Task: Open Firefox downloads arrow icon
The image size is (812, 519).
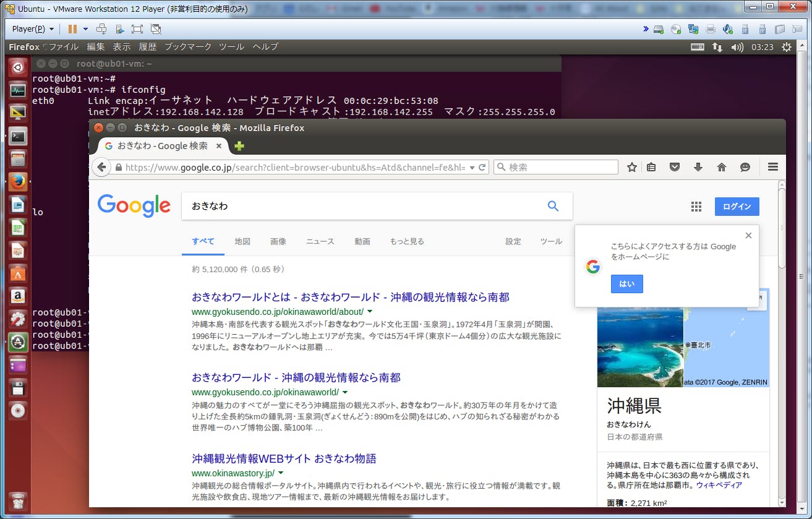Action: tap(698, 167)
